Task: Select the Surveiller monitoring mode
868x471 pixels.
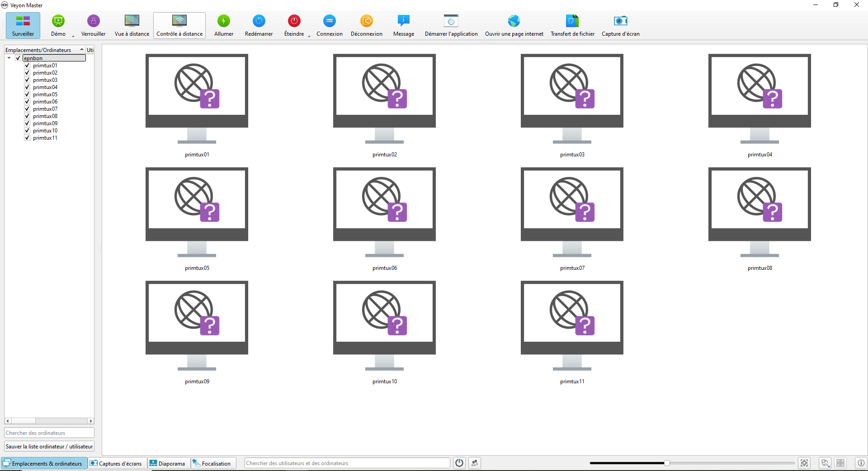Action: point(23,25)
